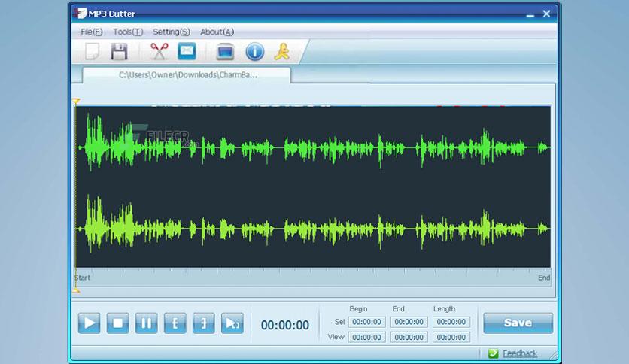Click the blue screen window toolbar icon
Image resolution: width=629 pixels, height=364 pixels.
coord(225,52)
